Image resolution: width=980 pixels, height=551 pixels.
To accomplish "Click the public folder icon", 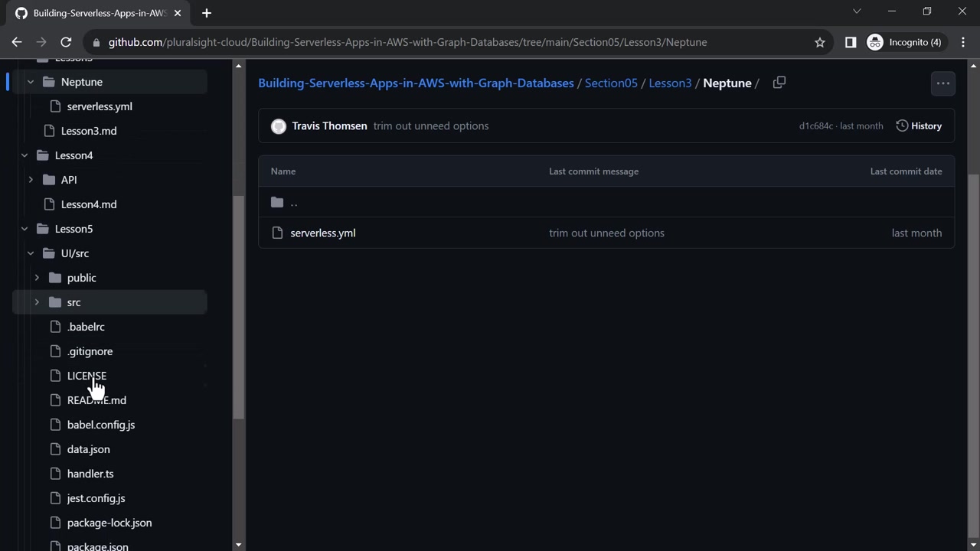I will pos(55,278).
